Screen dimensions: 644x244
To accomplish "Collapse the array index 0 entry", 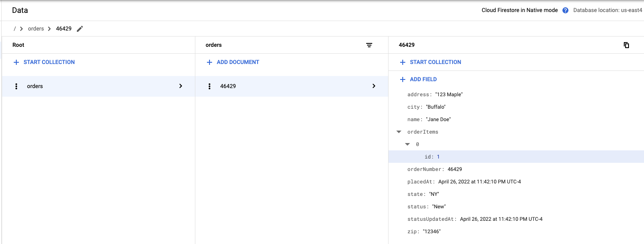I will (x=407, y=144).
